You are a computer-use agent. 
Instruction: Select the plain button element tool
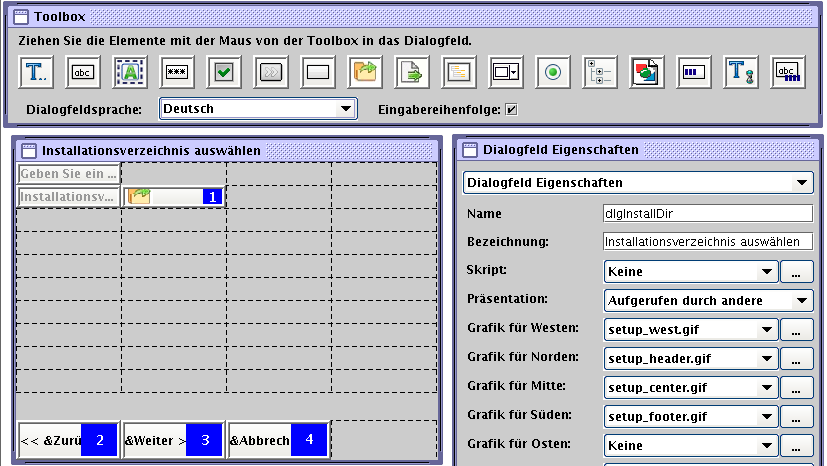pos(318,72)
